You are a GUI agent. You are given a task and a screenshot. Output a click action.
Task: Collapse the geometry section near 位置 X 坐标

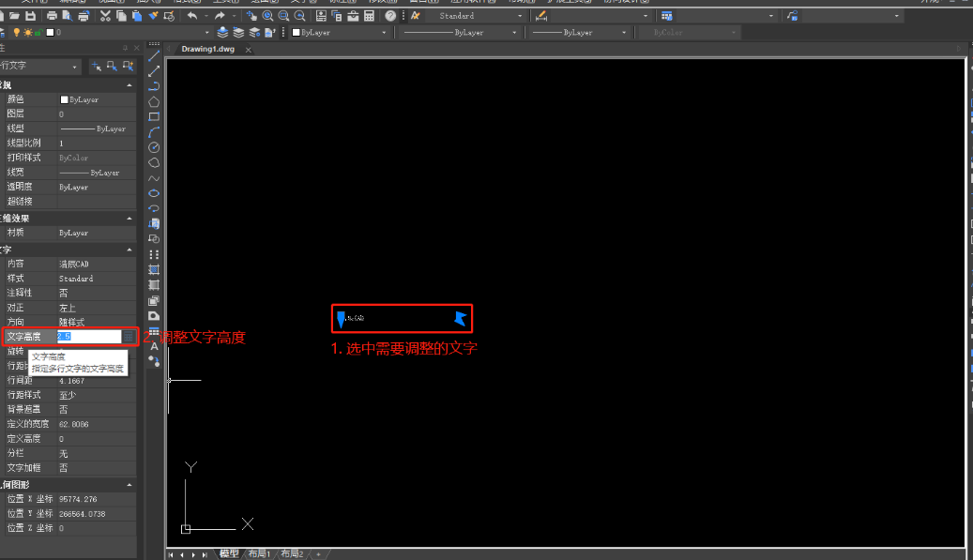click(129, 485)
